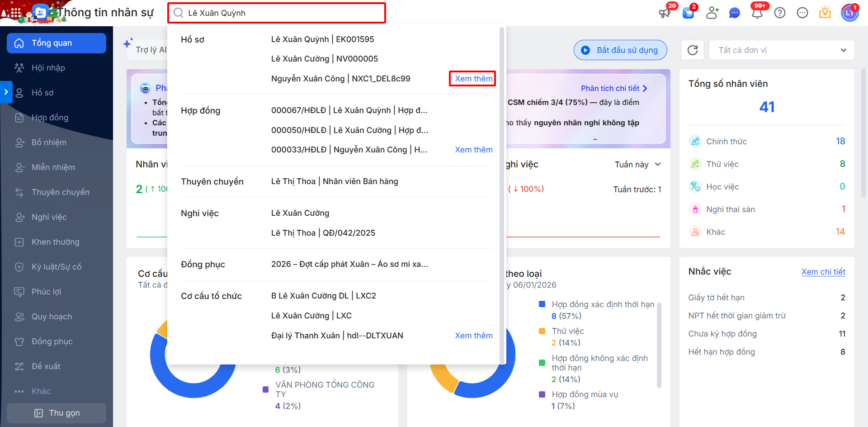The image size is (868, 427).
Task: Open the help question mark icon
Action: [780, 13]
